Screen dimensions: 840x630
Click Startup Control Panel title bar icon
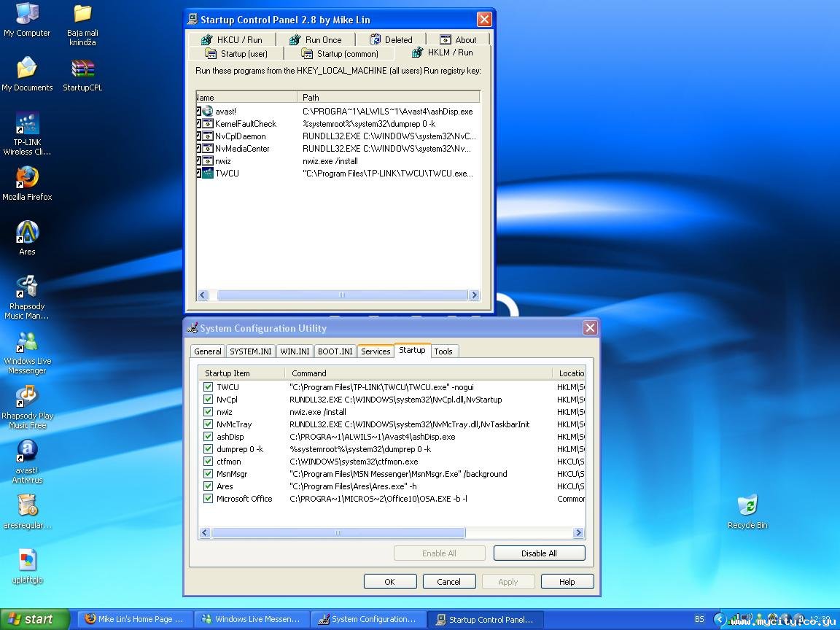(x=192, y=19)
